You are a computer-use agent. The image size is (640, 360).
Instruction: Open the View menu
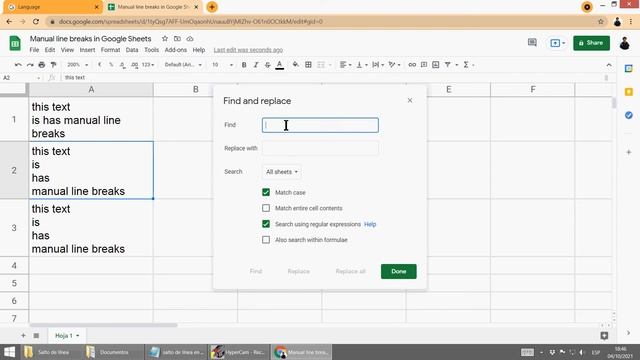tap(67, 50)
